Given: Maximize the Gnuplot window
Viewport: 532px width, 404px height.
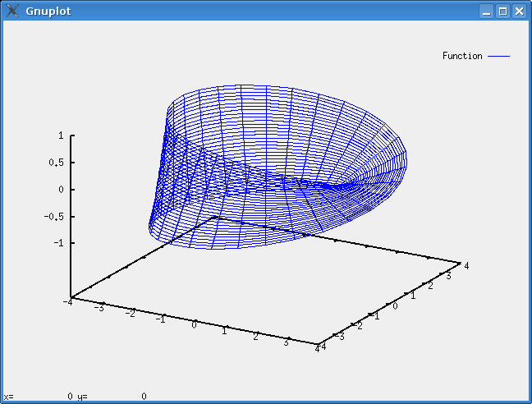Looking at the screenshot, I should click(502, 11).
